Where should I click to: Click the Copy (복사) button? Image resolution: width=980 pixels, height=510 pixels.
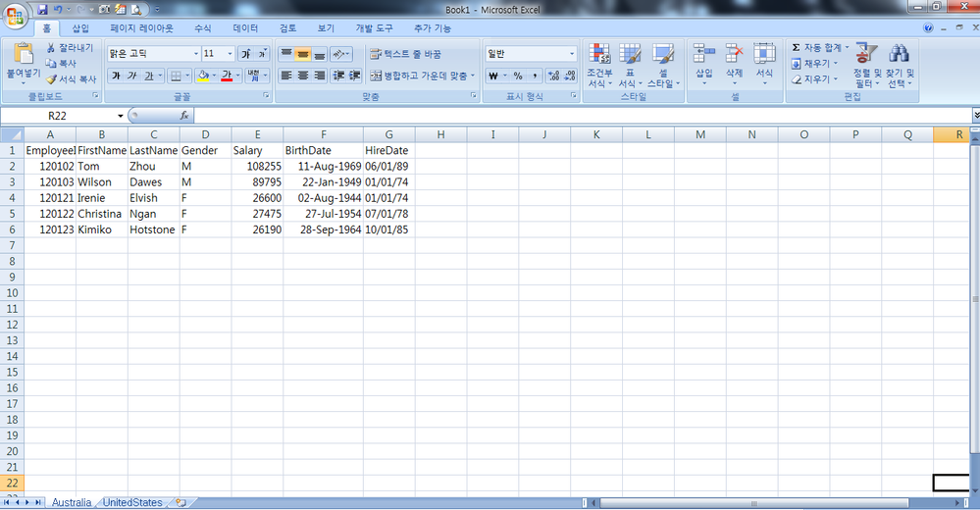pyautogui.click(x=61, y=63)
